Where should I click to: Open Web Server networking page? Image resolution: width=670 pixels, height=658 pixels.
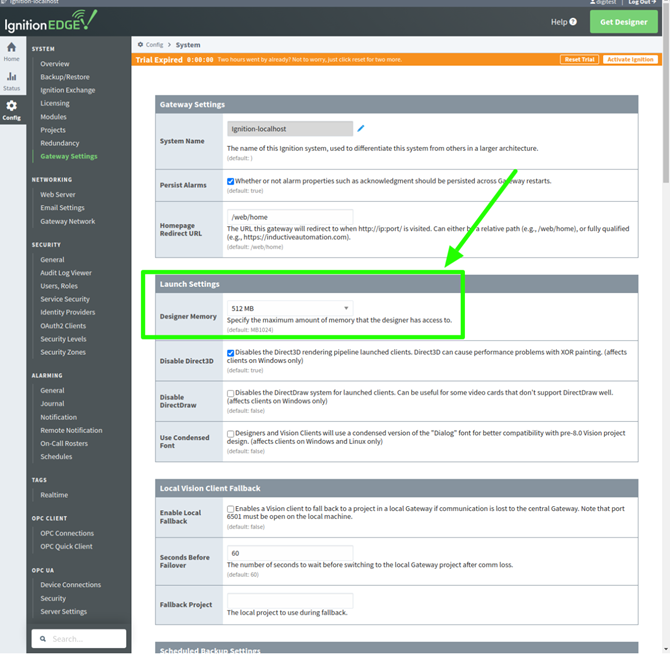(58, 194)
